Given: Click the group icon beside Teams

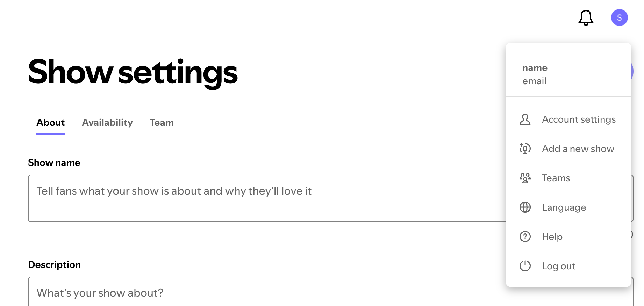Looking at the screenshot, I should [x=525, y=178].
